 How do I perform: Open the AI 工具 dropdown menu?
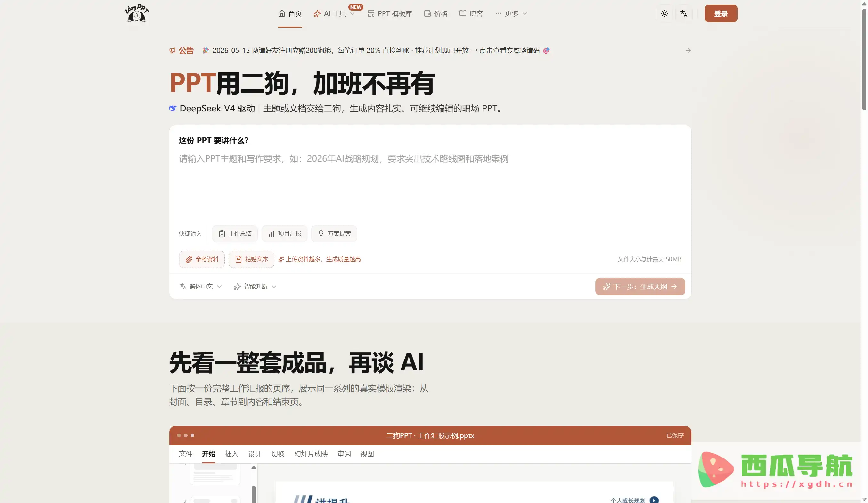pos(334,13)
